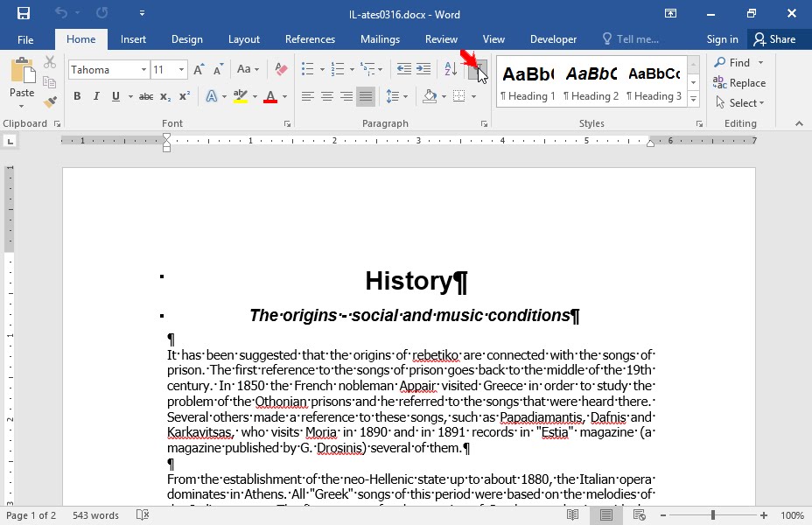The width and height of the screenshot is (812, 525).
Task: Increase font size with Grow Font icon
Action: coord(199,69)
